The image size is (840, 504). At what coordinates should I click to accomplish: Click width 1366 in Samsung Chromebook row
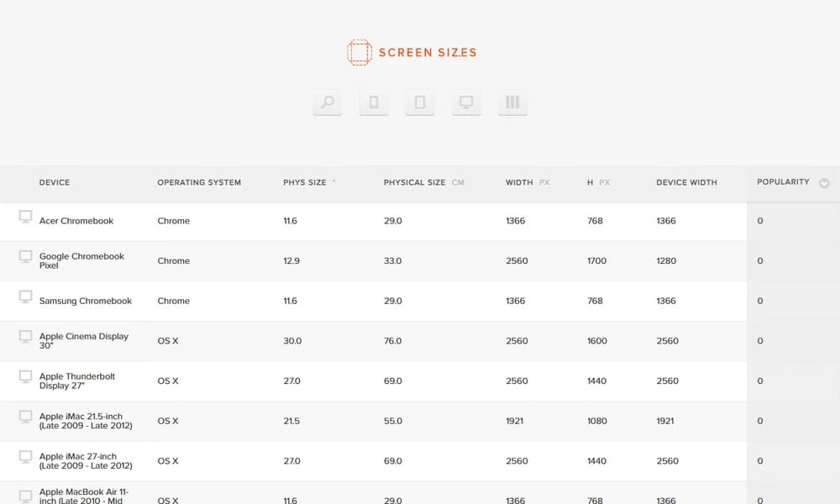[516, 301]
